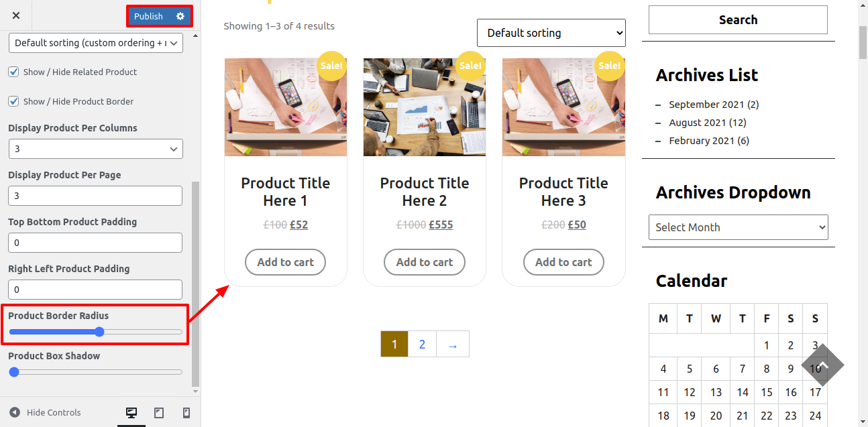The height and width of the screenshot is (427, 868).
Task: Click Sale badge on Product Title Here 2
Action: click(470, 66)
